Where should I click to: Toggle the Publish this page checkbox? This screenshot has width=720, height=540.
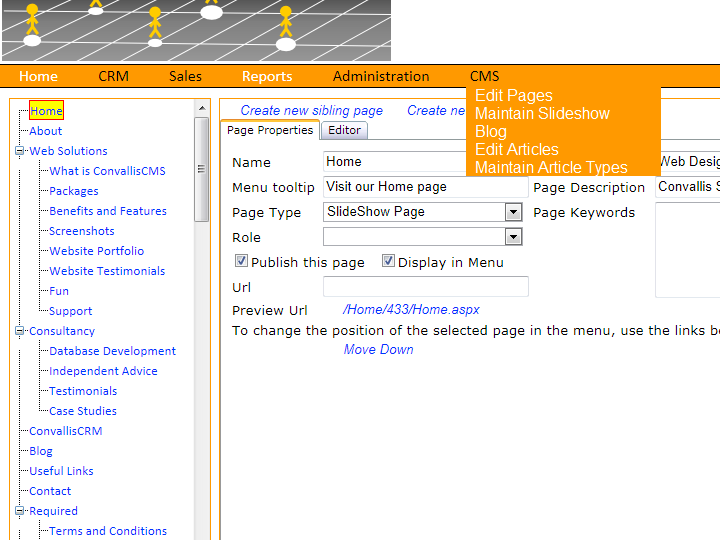point(241,262)
